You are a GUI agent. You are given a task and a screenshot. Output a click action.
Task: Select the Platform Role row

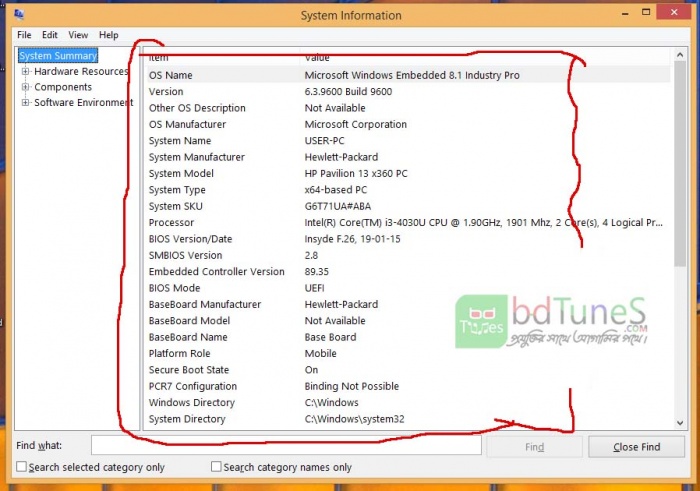[407, 354]
